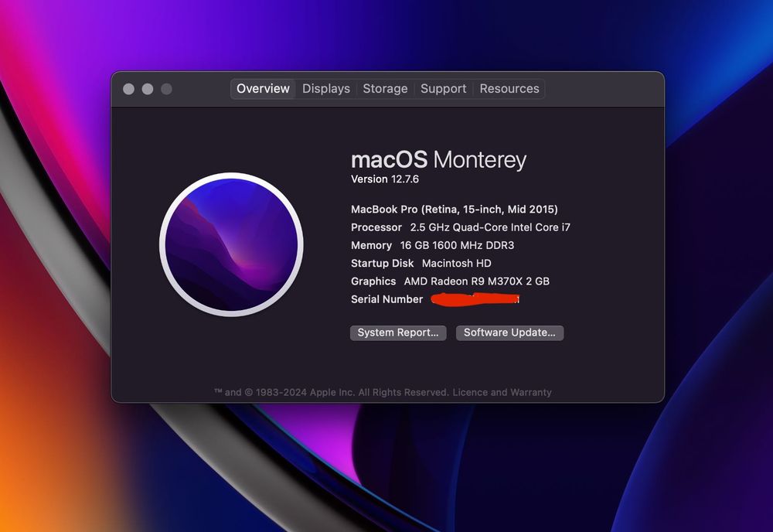Click '16 GB 1600 MHz DDR3' value
773x532 pixels.
pos(457,246)
